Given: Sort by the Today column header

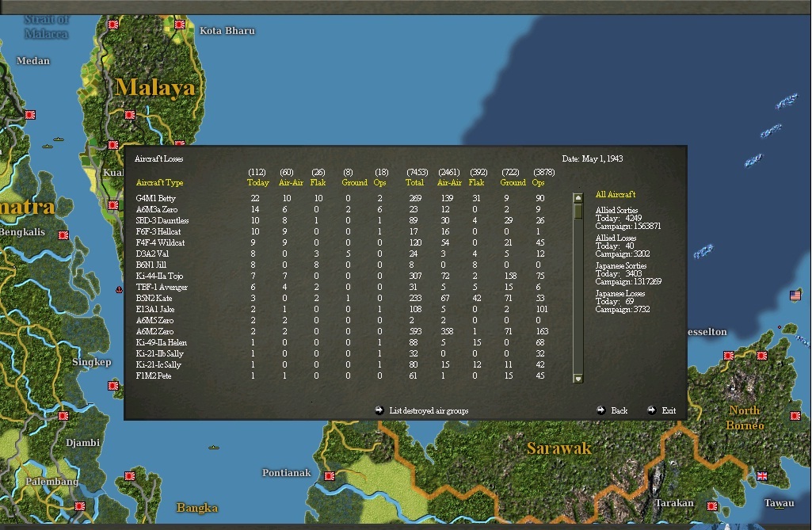Looking at the screenshot, I should point(258,182).
